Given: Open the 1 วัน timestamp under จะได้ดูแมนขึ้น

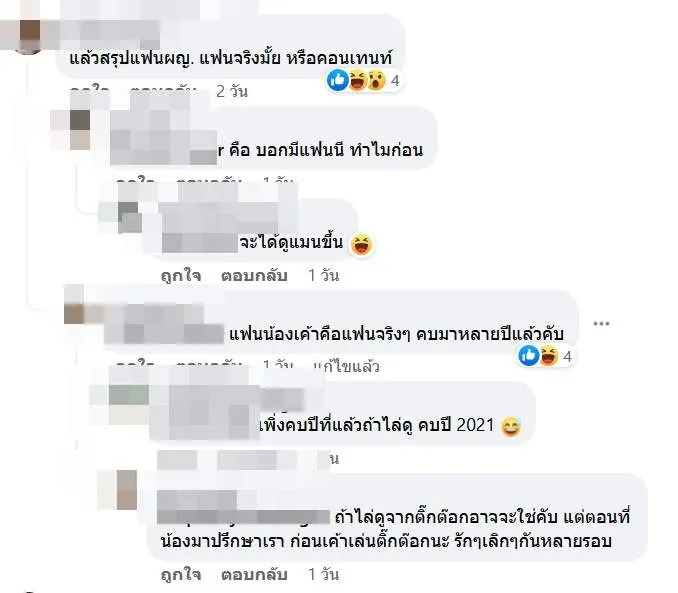Looking at the screenshot, I should click(x=323, y=276).
